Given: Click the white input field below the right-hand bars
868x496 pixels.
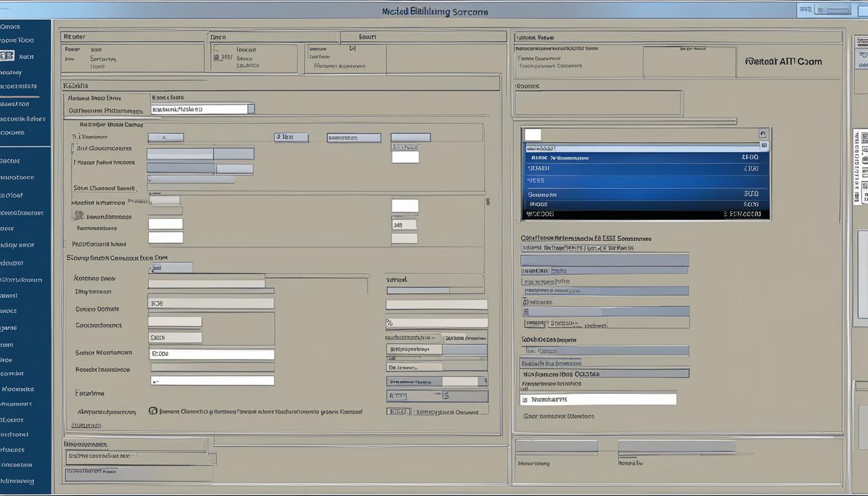Looking at the screenshot, I should 598,400.
